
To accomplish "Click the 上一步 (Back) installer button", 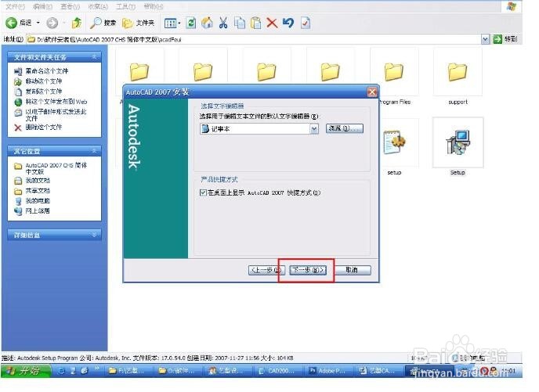I will tap(266, 270).
